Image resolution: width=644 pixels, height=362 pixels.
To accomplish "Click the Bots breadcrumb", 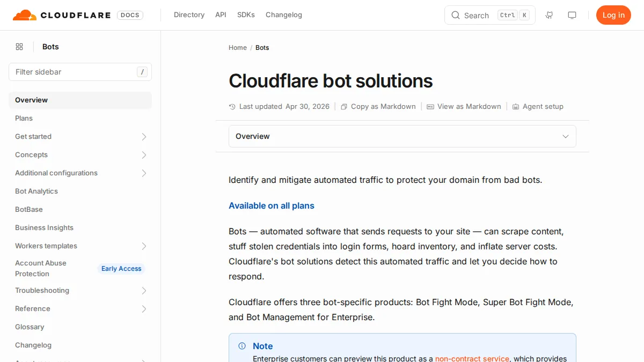I will (x=262, y=48).
